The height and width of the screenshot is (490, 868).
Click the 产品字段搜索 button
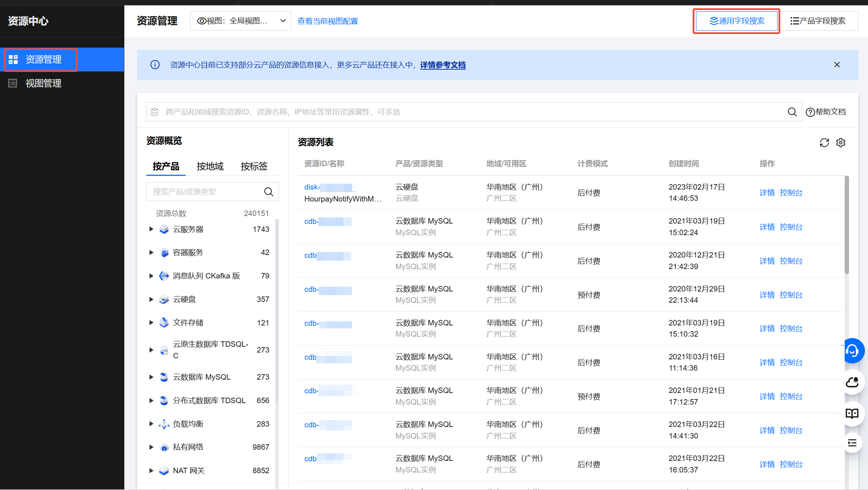click(818, 21)
